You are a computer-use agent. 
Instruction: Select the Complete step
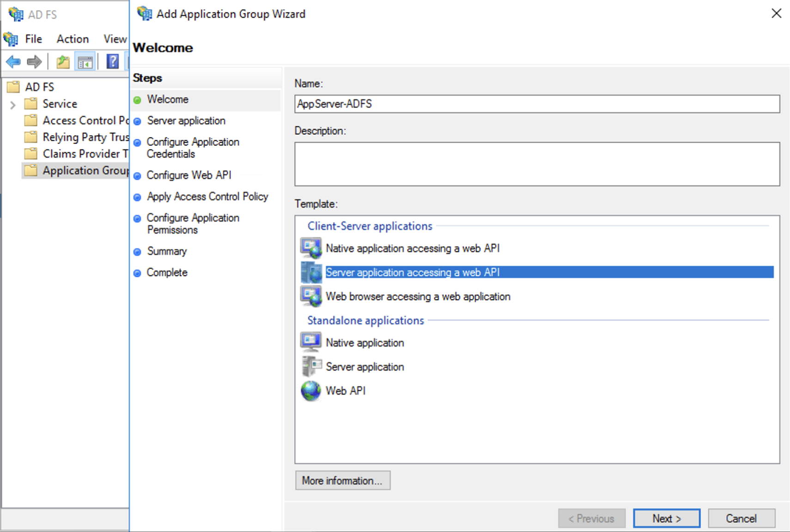tap(167, 272)
